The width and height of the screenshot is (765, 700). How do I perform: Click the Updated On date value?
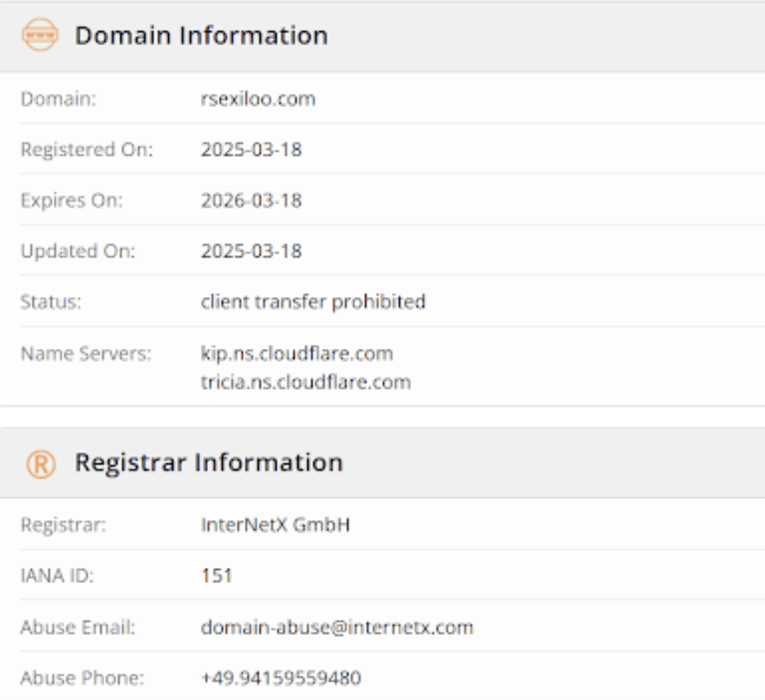pos(251,251)
